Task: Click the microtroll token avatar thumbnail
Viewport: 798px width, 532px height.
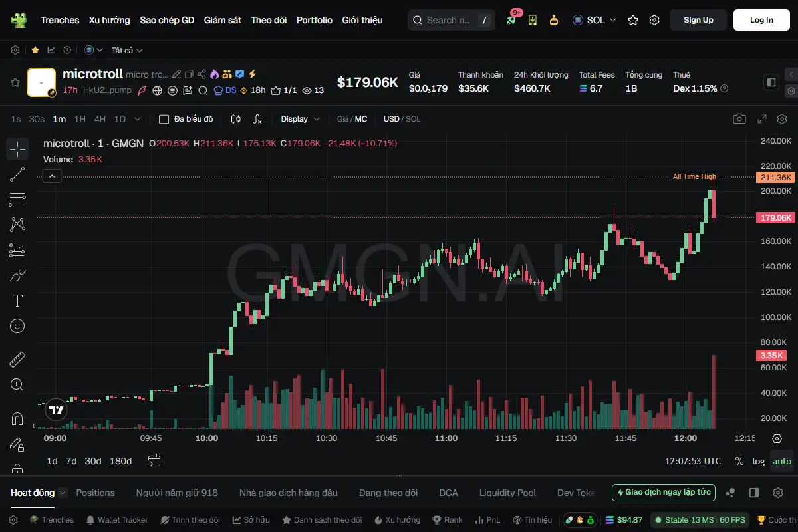Action: point(41,82)
